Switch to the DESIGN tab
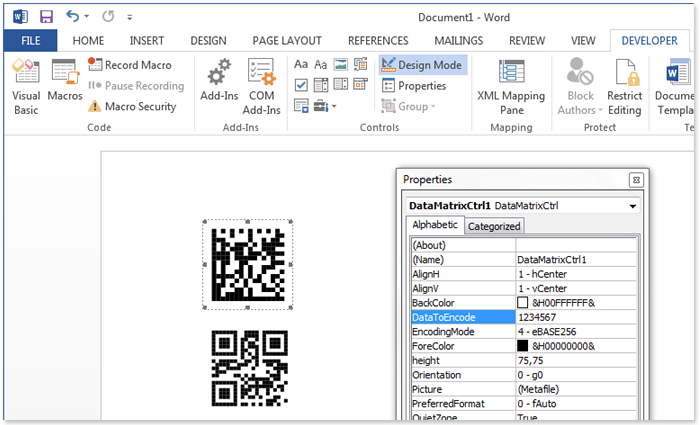 (x=208, y=41)
